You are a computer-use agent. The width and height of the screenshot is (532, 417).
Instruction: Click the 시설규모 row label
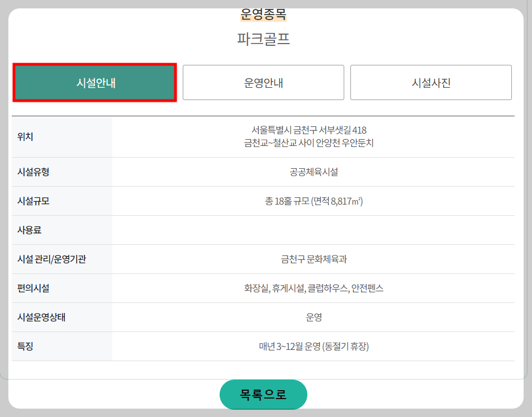(x=31, y=201)
